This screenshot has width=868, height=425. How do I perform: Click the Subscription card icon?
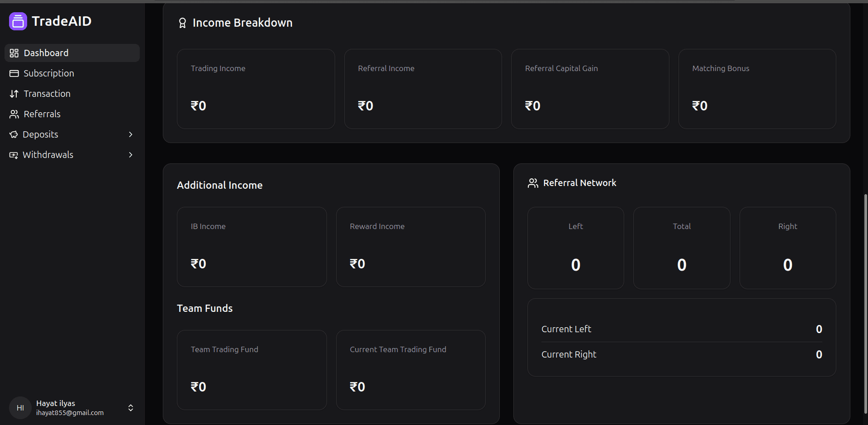14,73
